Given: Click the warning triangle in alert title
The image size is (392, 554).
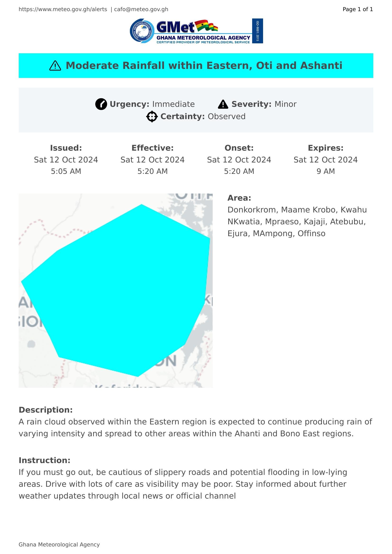Looking at the screenshot, I should [55, 66].
